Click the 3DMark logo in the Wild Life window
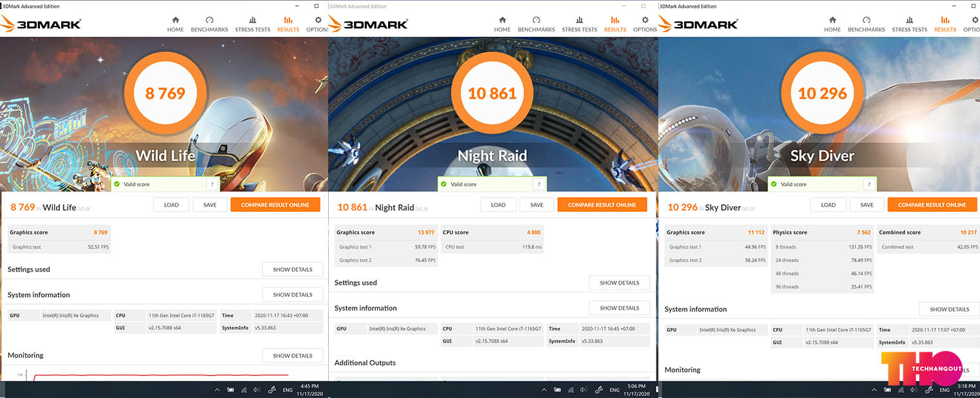This screenshot has height=398, width=980. pos(41,24)
